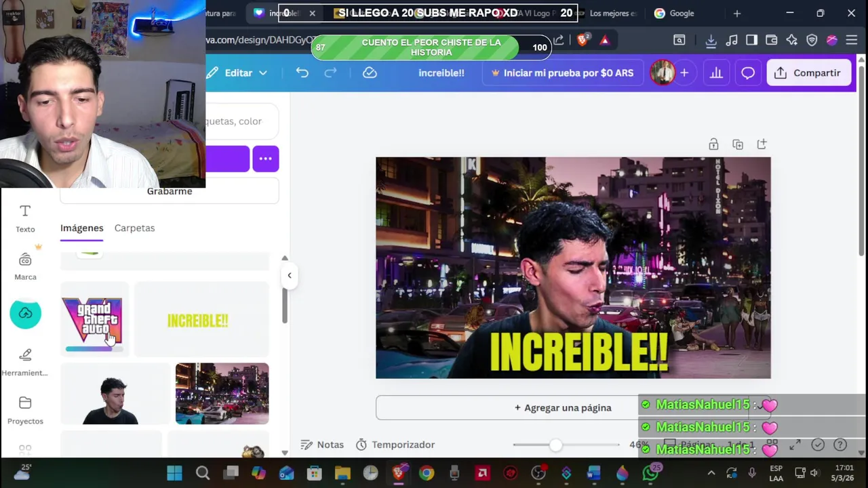868x488 pixels.
Task: Open Google Chrome from the taskbar
Action: 426,473
